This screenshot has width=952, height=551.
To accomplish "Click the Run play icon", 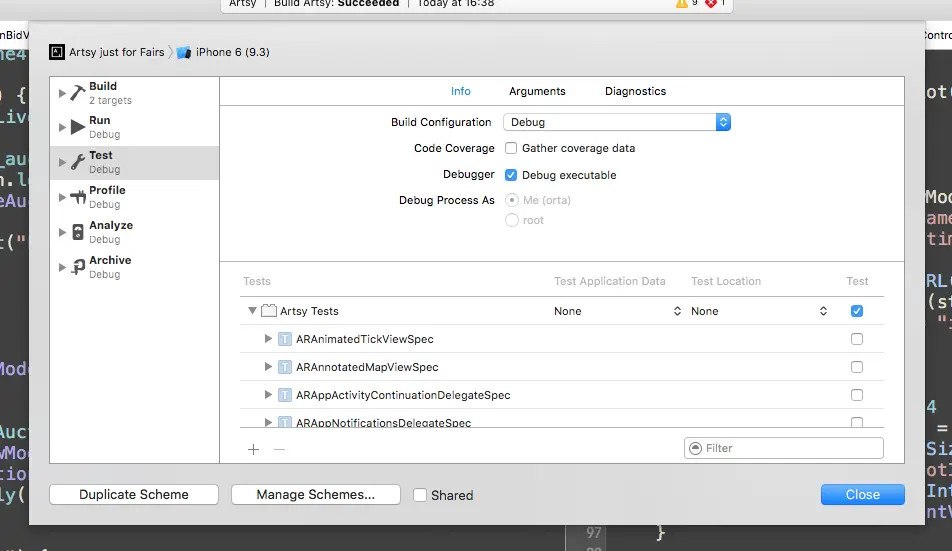I will (x=78, y=127).
